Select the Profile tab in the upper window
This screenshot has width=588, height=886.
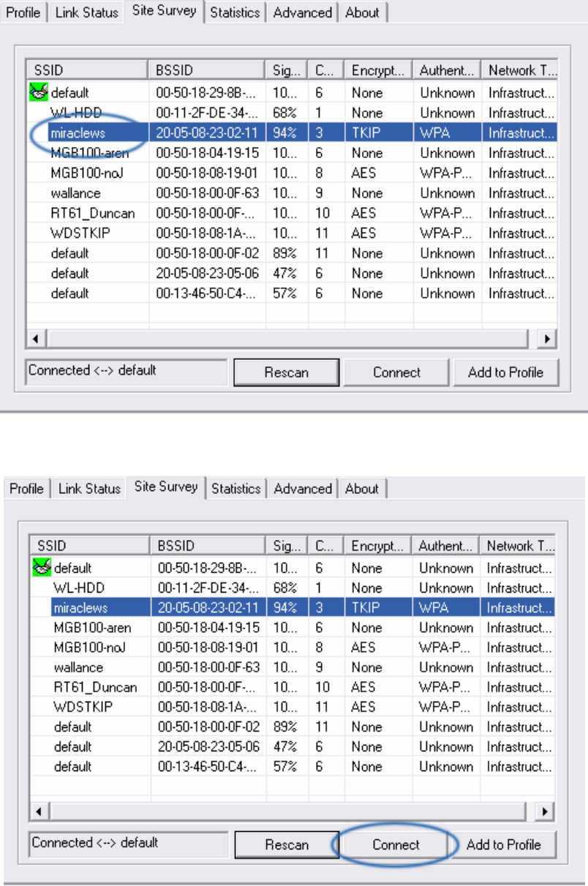23,12
